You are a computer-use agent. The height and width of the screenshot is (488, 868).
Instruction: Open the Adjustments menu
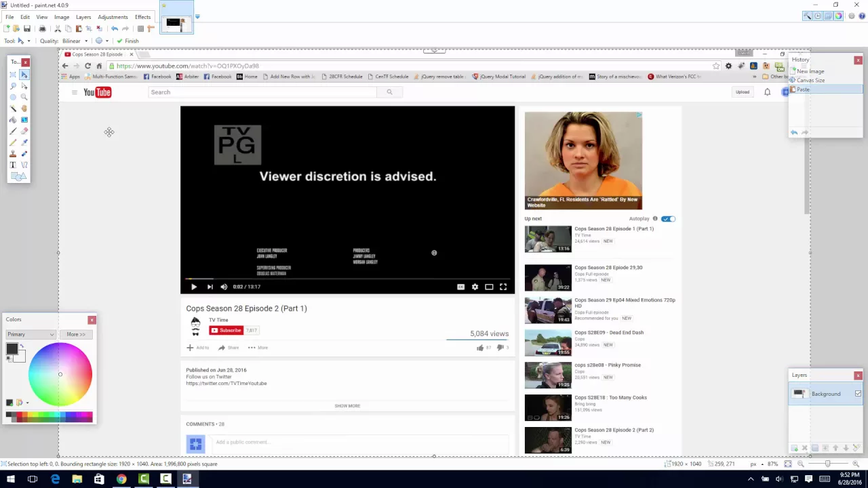coord(113,17)
